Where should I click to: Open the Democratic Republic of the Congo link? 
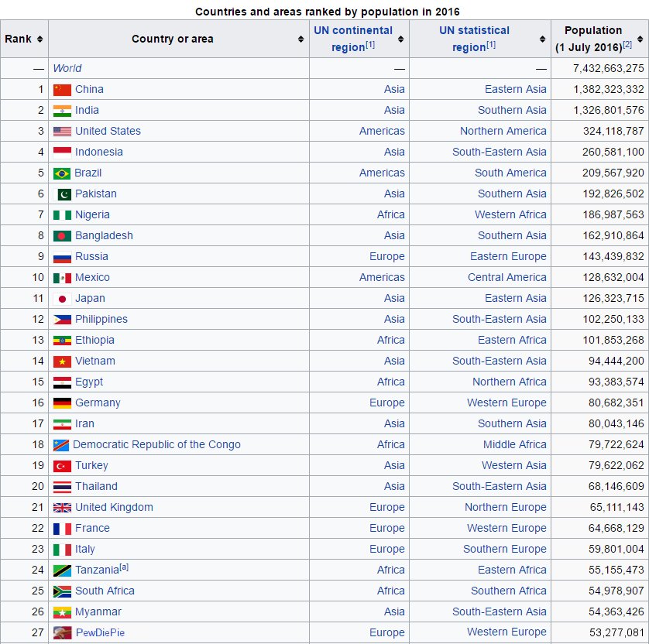click(x=156, y=444)
